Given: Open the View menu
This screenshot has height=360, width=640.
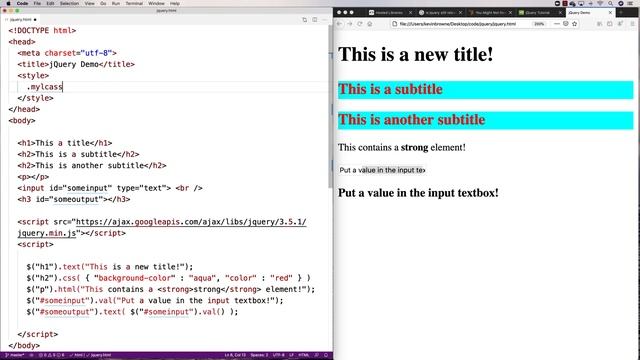Looking at the screenshot, I should 89,3.
